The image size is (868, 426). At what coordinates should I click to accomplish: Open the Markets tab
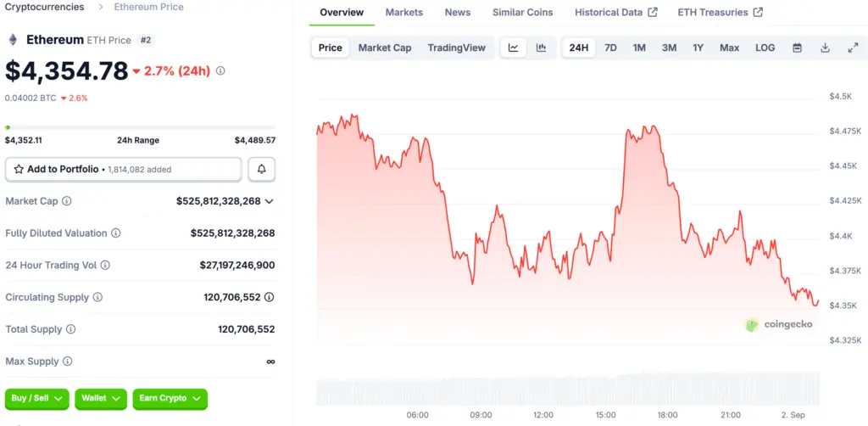[404, 13]
